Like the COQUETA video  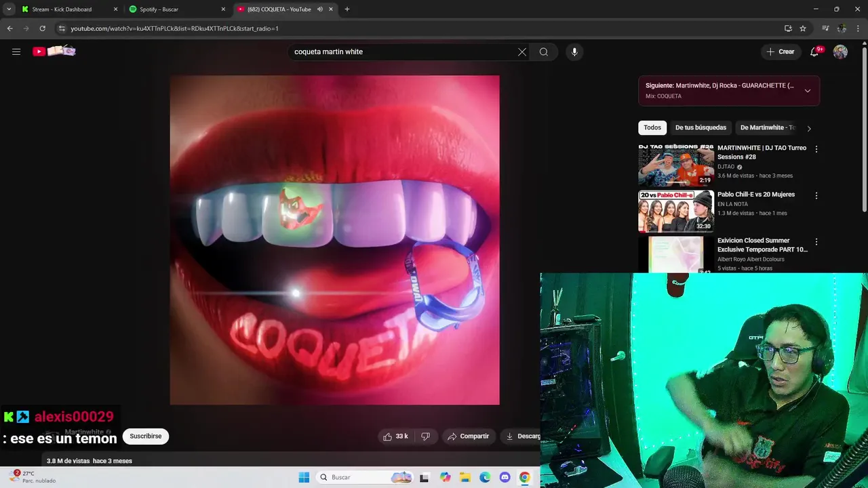(x=396, y=436)
